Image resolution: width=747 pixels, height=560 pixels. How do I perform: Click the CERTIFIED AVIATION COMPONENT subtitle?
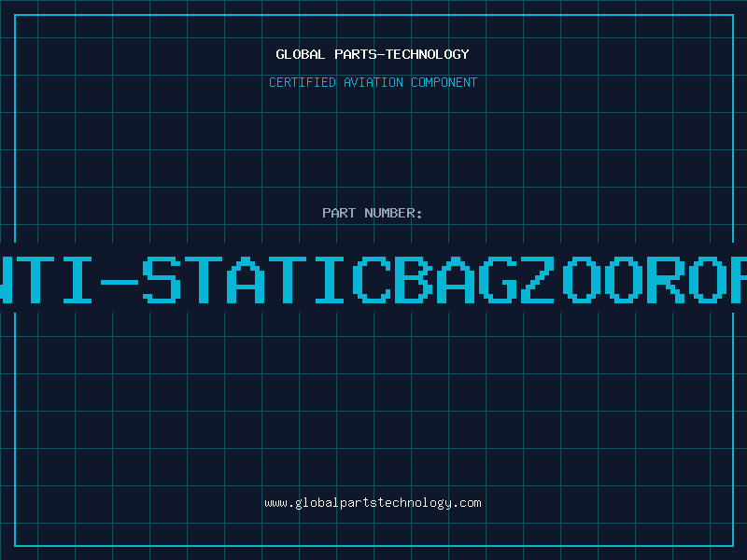[x=373, y=82]
